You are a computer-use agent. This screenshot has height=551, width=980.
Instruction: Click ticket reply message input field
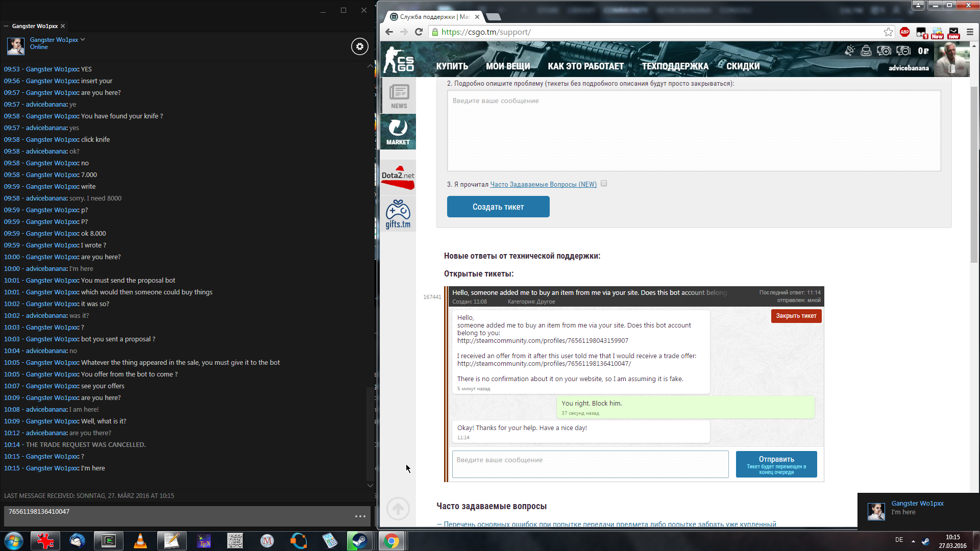tap(590, 464)
